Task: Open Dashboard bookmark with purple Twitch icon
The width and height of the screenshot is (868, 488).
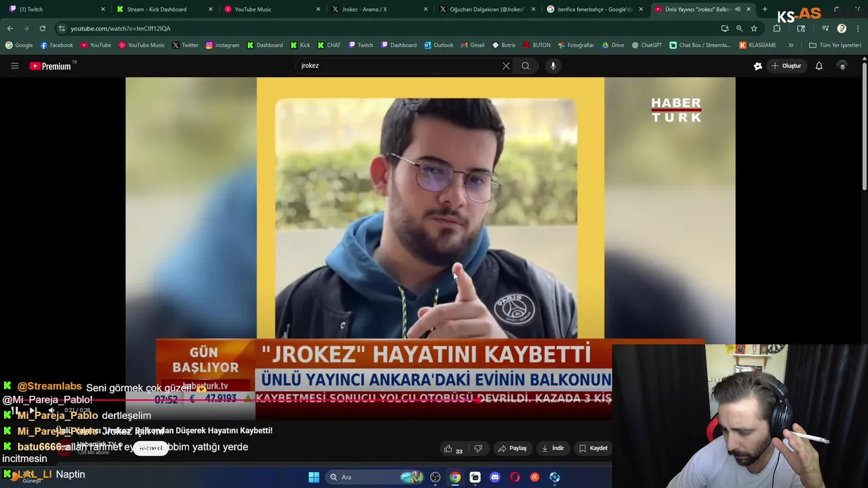Action: point(399,45)
